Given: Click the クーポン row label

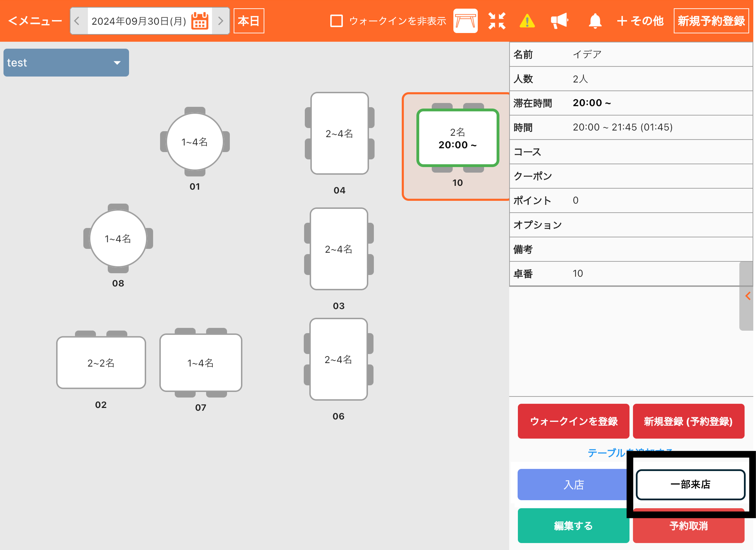Looking at the screenshot, I should pyautogui.click(x=533, y=176).
